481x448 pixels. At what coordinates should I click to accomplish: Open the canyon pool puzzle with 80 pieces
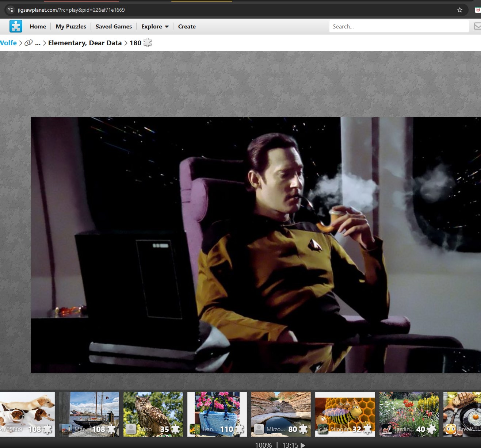281,414
